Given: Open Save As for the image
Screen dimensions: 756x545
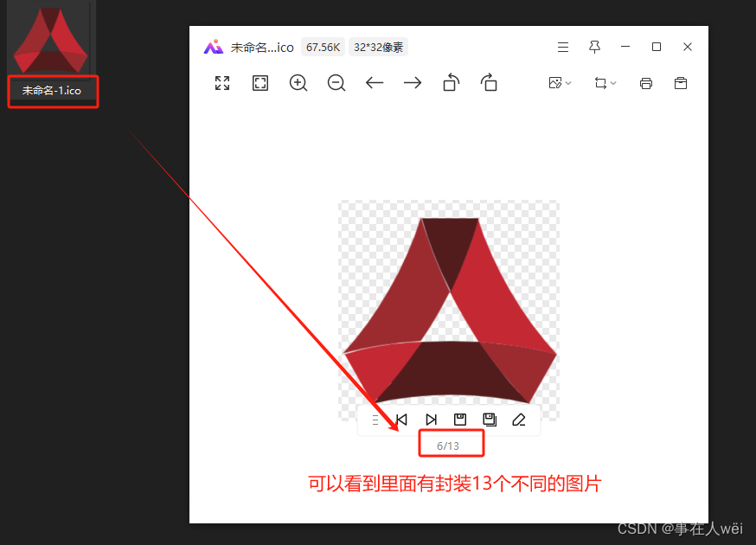Looking at the screenshot, I should tap(490, 420).
